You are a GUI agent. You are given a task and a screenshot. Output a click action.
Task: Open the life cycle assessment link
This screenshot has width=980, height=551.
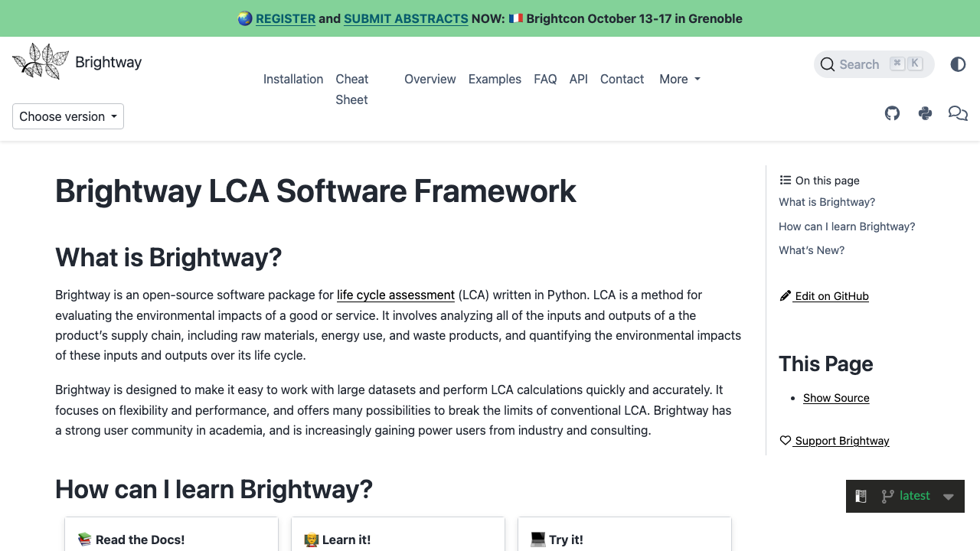pos(396,295)
